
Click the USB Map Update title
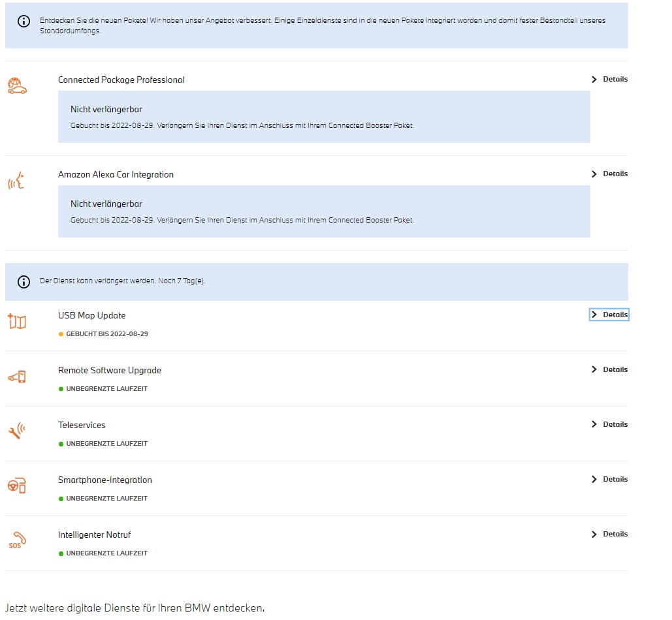click(91, 316)
